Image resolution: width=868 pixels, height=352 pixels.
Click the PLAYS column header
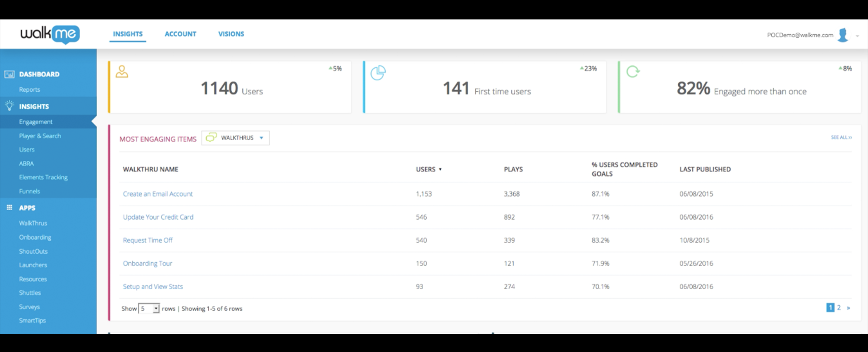click(x=513, y=169)
